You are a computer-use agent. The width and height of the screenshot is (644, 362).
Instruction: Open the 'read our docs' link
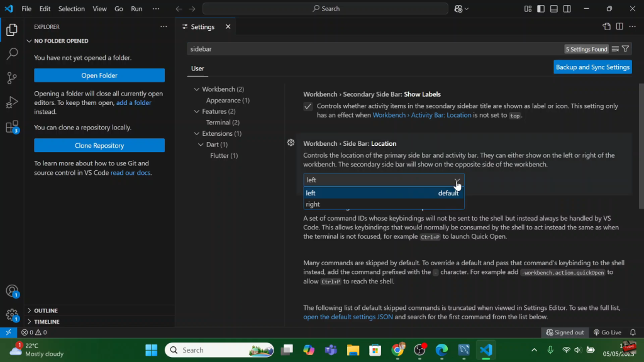pyautogui.click(x=130, y=173)
